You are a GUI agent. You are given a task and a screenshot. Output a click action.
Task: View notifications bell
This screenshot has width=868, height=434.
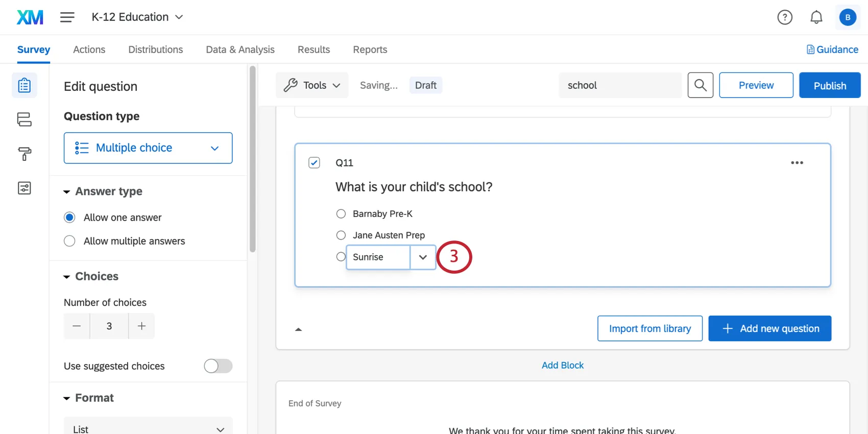pos(816,17)
